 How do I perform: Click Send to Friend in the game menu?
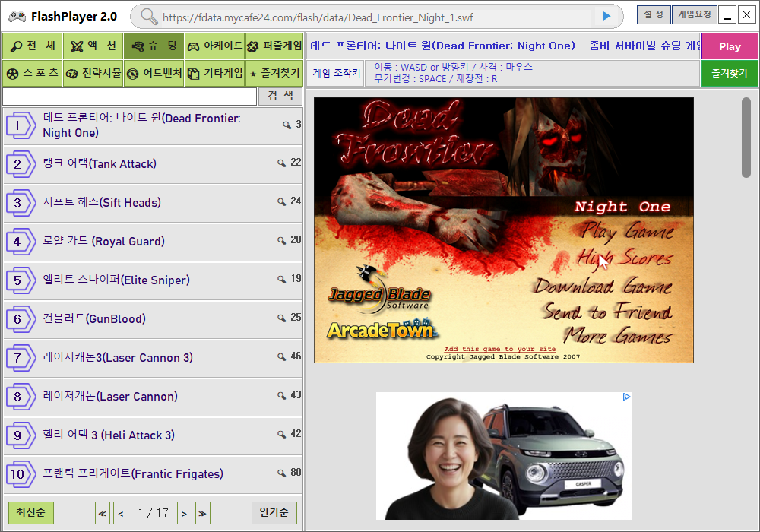pos(606,311)
